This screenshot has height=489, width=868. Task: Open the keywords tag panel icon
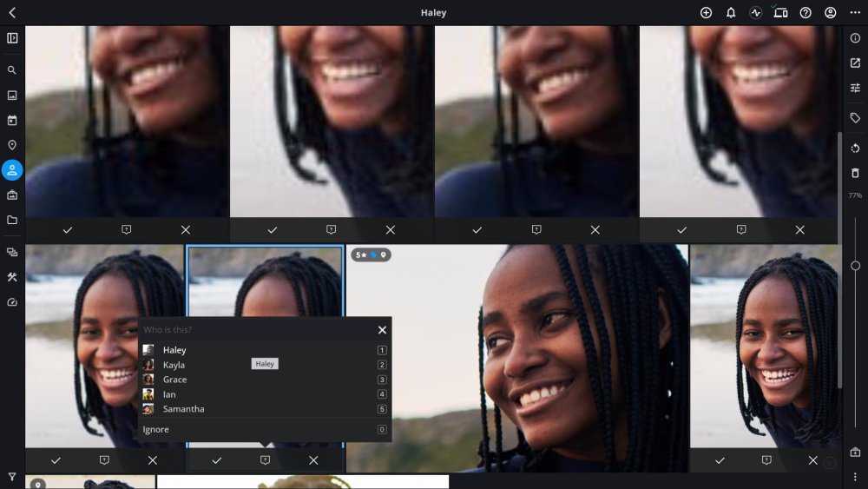855,118
